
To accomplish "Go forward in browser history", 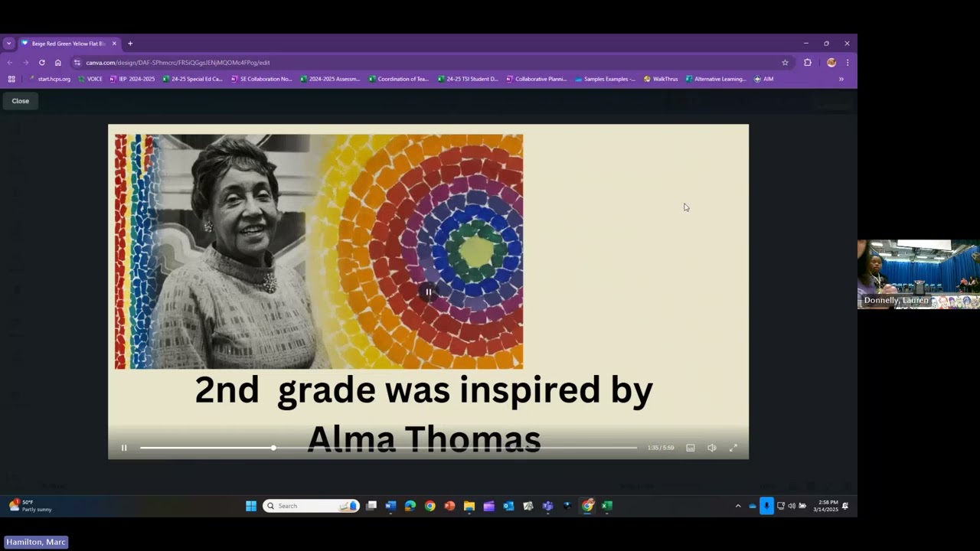I will pos(25,63).
